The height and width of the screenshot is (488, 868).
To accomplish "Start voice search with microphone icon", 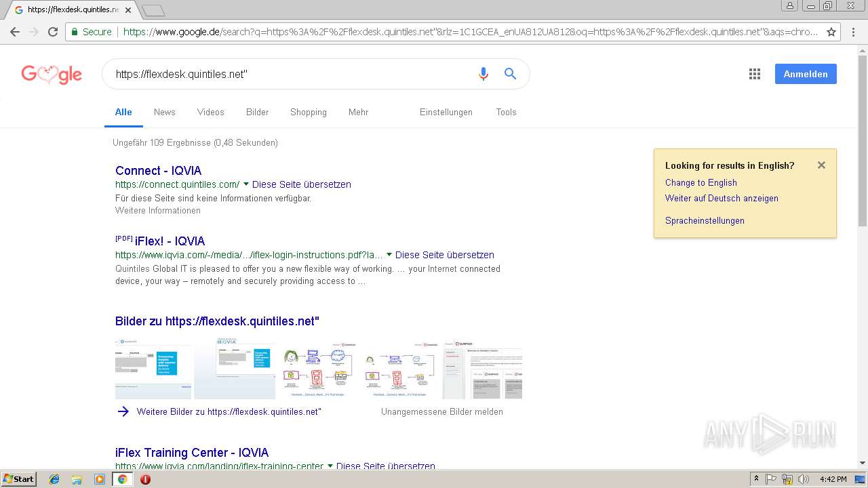I will [484, 74].
